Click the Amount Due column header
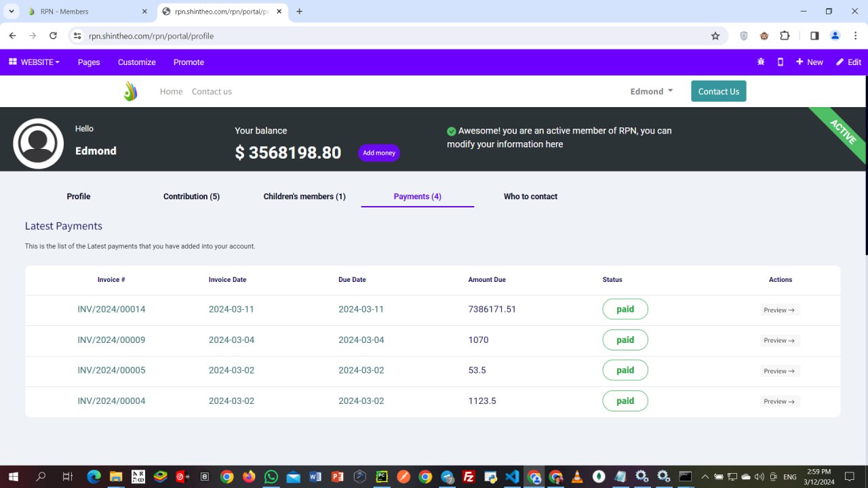 click(x=487, y=279)
